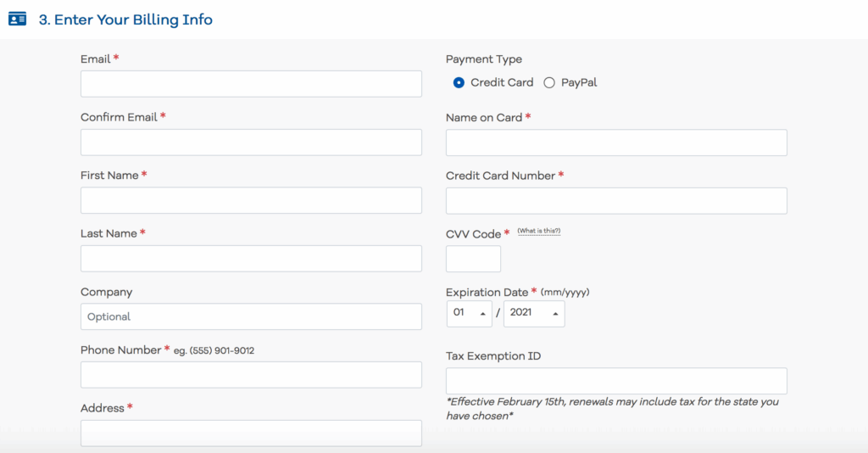
Task: Click the Name on Card field
Action: [x=616, y=143]
